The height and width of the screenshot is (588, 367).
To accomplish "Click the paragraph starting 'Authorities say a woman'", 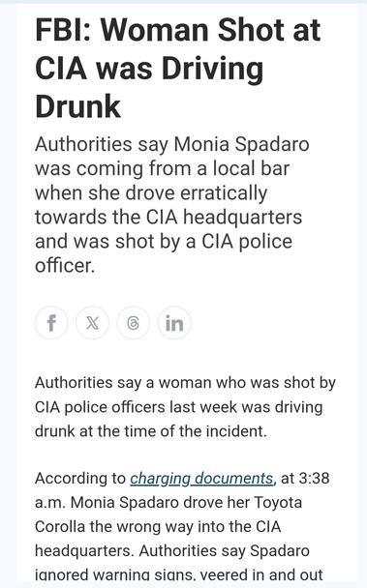I will click(x=185, y=407).
